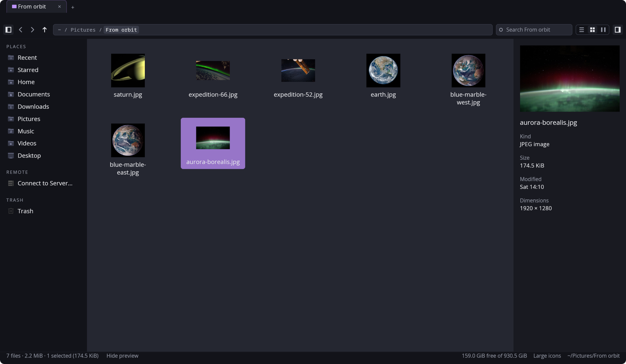
Task: Click From orbit breadcrumb segment
Action: point(121,30)
